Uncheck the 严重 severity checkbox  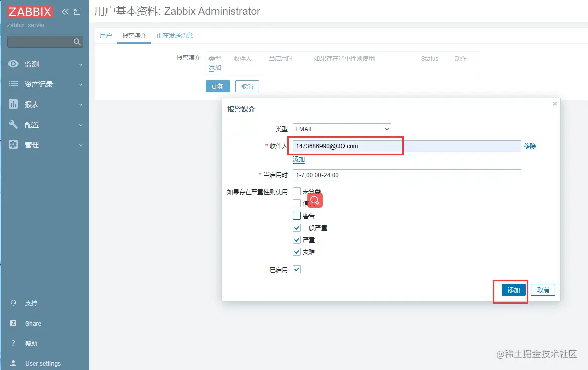(x=297, y=240)
